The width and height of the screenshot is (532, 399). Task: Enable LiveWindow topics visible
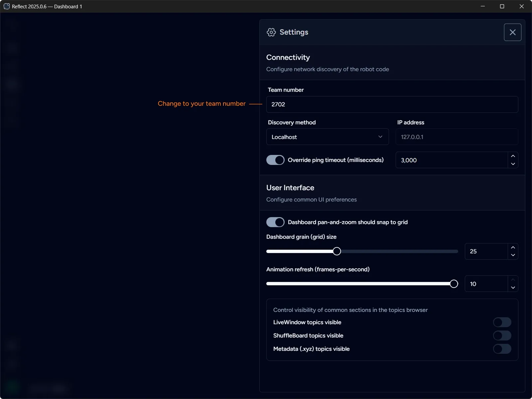click(x=502, y=322)
